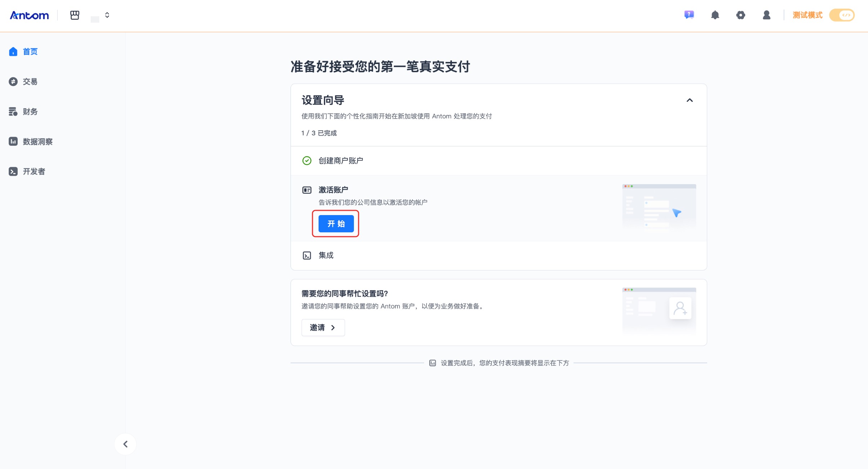
Task: Open the settings gear icon
Action: click(x=740, y=15)
